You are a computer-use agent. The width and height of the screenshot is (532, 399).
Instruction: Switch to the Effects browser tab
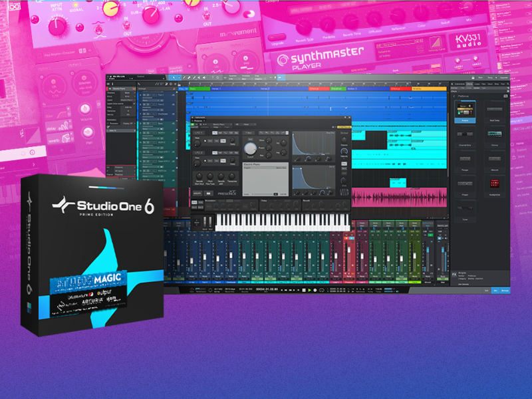click(469, 84)
